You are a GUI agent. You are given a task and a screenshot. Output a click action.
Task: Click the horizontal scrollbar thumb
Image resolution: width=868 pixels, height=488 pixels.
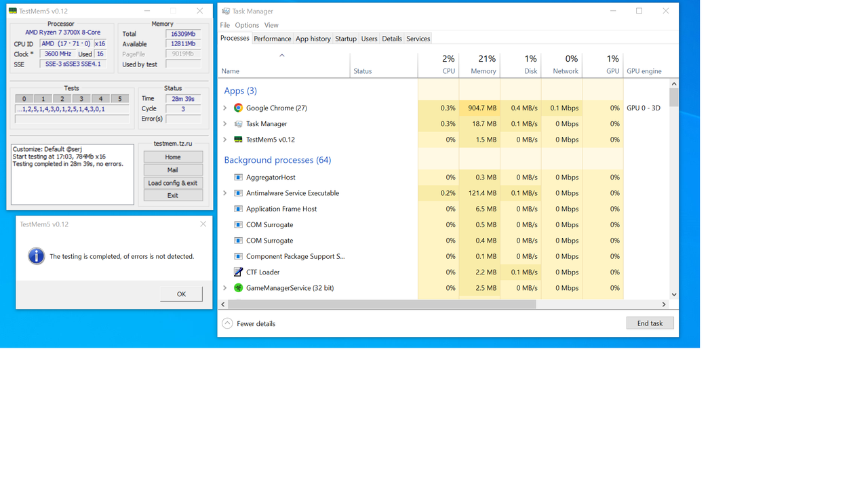382,304
